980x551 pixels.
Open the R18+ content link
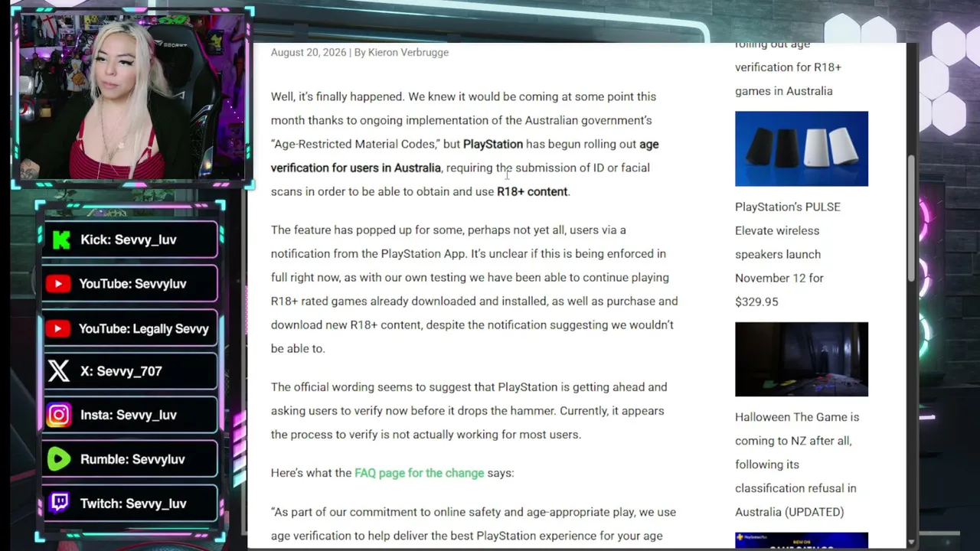532,191
